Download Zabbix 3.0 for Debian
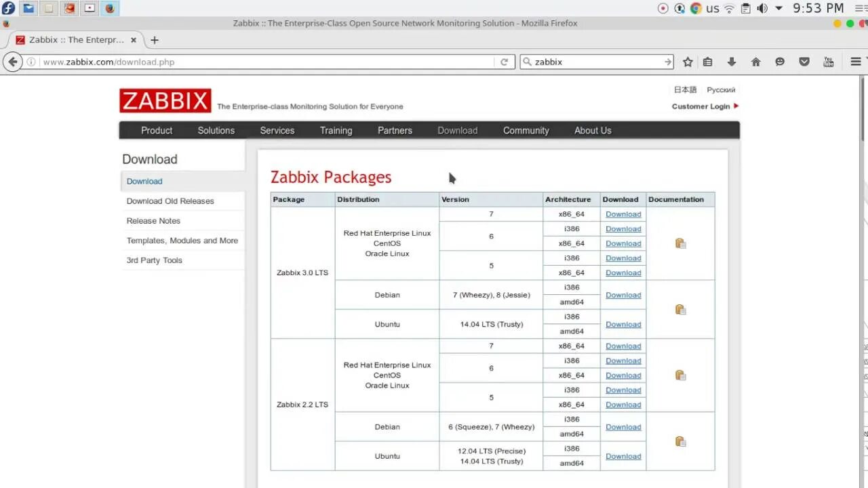This screenshot has width=868, height=488. coord(623,295)
